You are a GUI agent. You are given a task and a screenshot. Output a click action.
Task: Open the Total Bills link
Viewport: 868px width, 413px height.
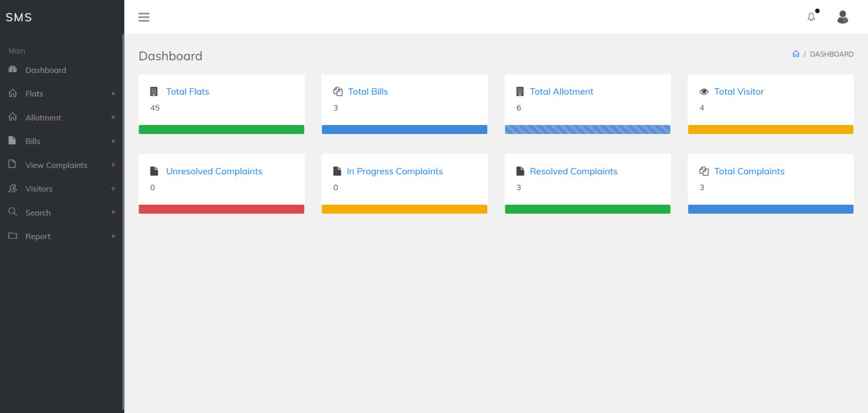(x=367, y=91)
